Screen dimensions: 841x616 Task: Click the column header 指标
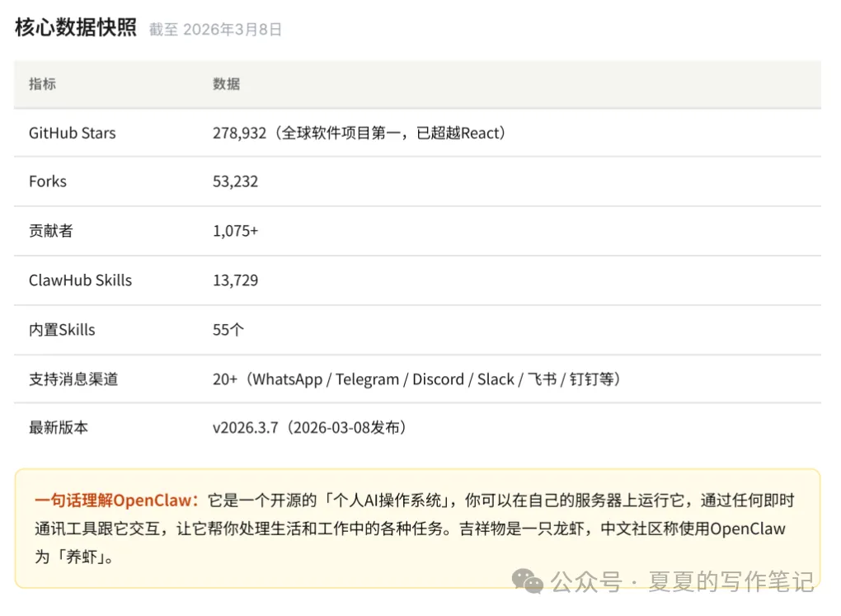coord(42,84)
